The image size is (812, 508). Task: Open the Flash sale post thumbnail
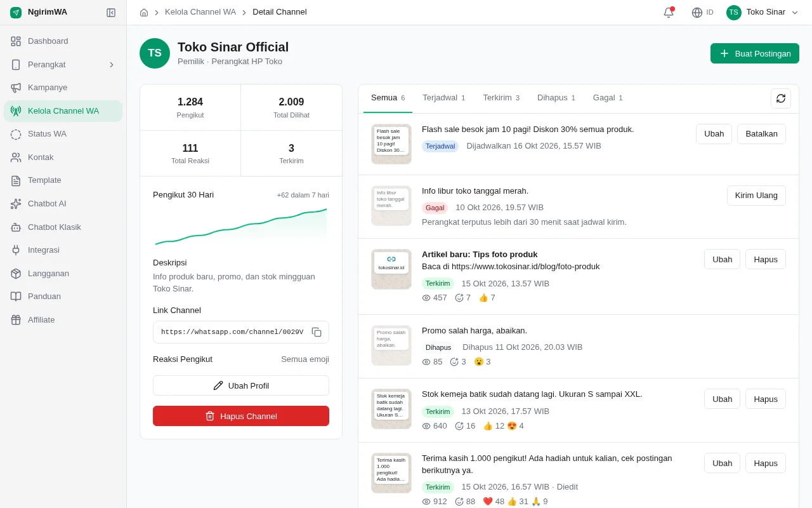[391, 144]
